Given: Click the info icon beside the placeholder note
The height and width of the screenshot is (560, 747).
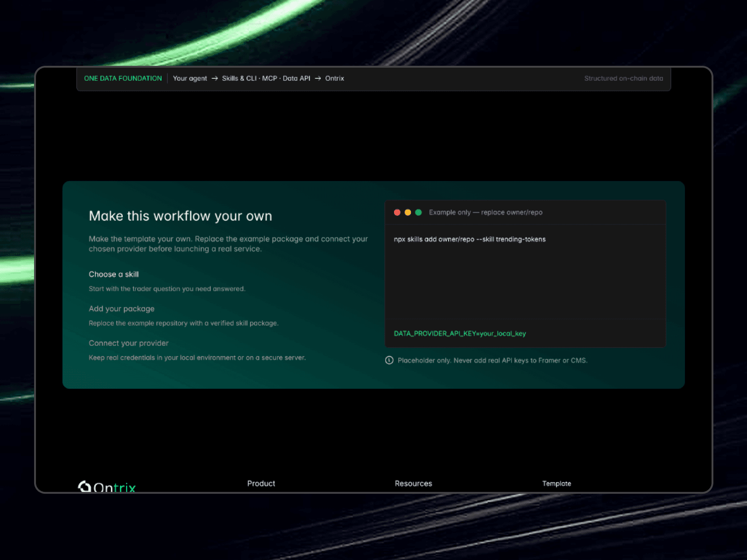Looking at the screenshot, I should point(389,360).
